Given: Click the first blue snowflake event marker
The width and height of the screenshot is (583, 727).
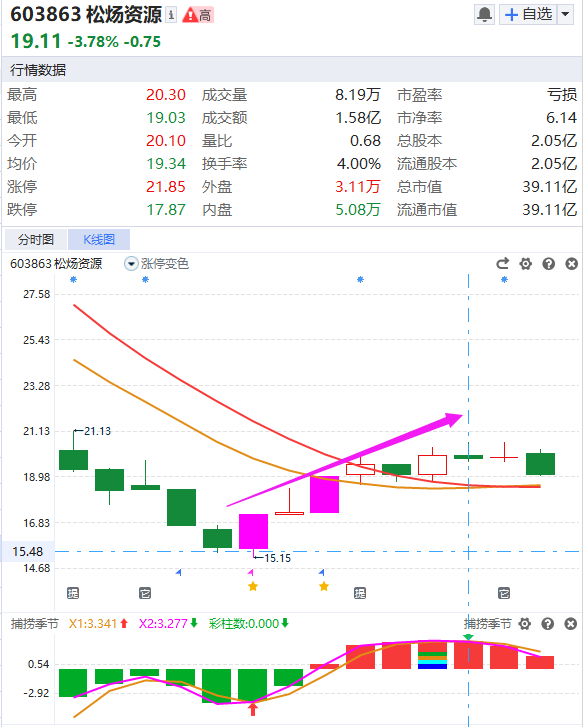Looking at the screenshot, I should (73, 280).
